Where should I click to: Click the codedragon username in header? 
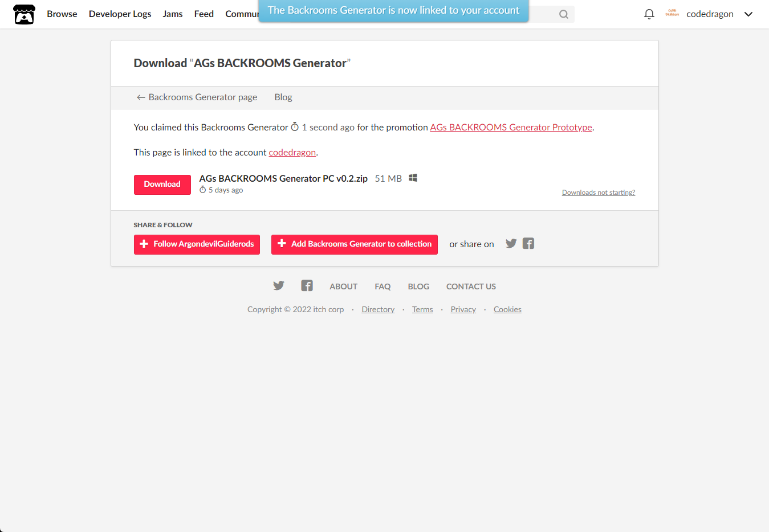click(710, 14)
